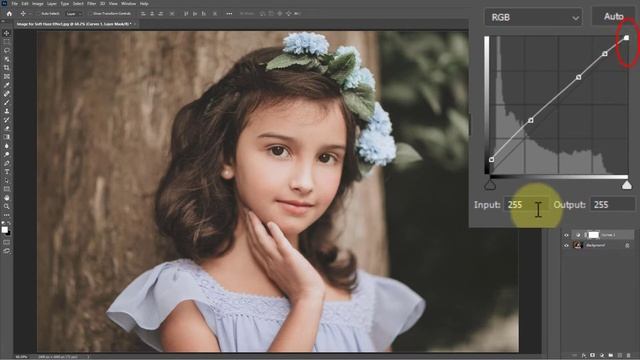Select the Rectangular Marquee tool
Screen dimensions: 640x360
click(x=7, y=42)
